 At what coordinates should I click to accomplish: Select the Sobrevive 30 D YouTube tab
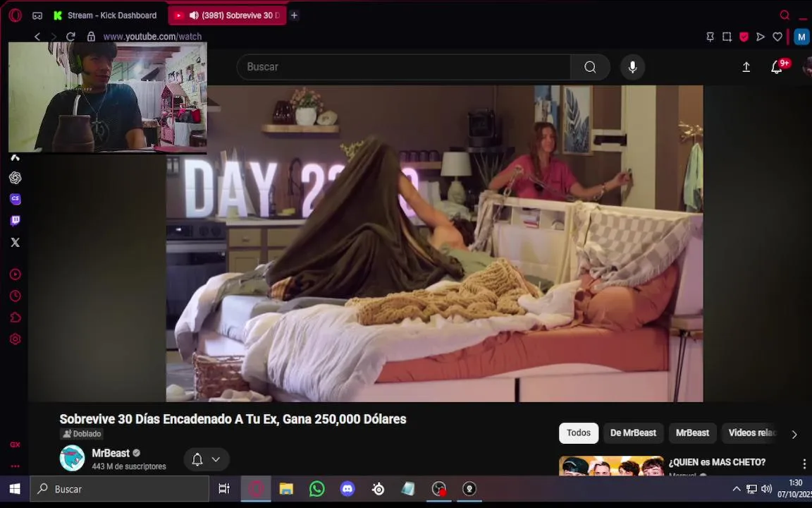point(228,16)
